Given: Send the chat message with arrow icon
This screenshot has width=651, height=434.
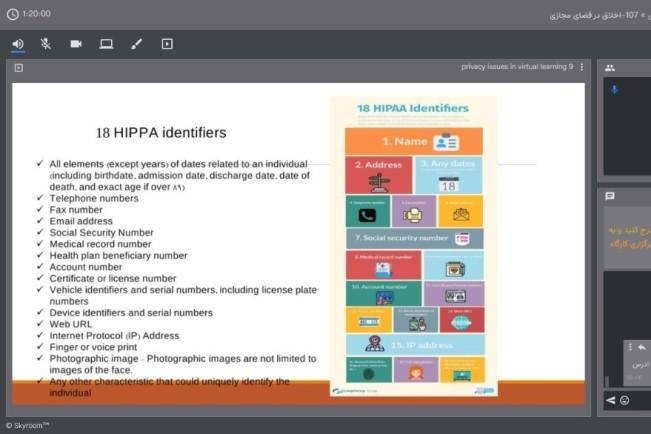Looking at the screenshot, I should click(610, 401).
